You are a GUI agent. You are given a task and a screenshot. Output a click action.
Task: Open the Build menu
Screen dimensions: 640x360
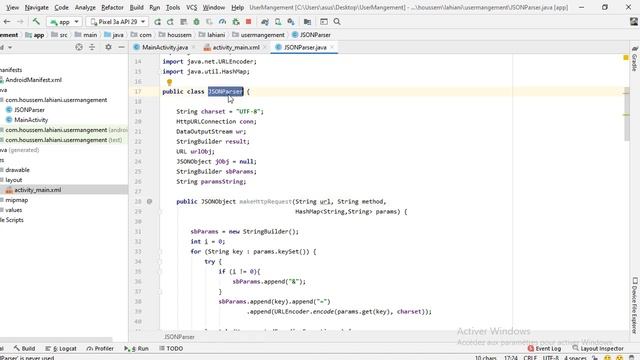[136, 7]
